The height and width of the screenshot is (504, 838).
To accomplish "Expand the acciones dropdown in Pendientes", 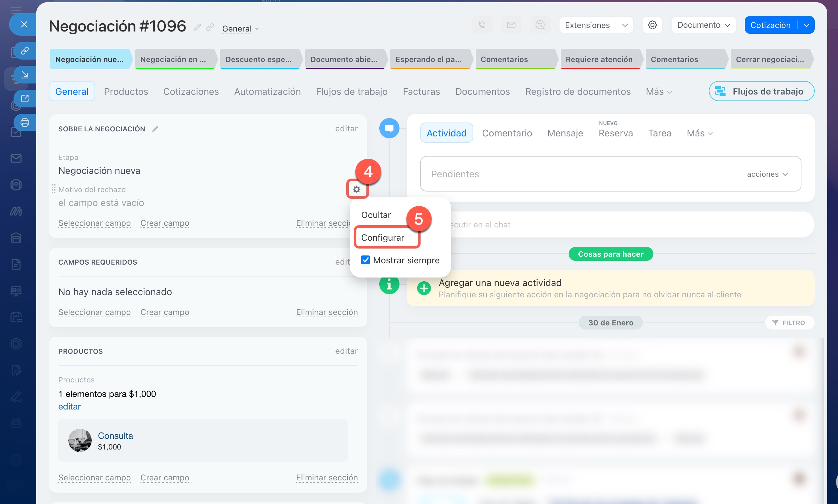I will pos(767,174).
